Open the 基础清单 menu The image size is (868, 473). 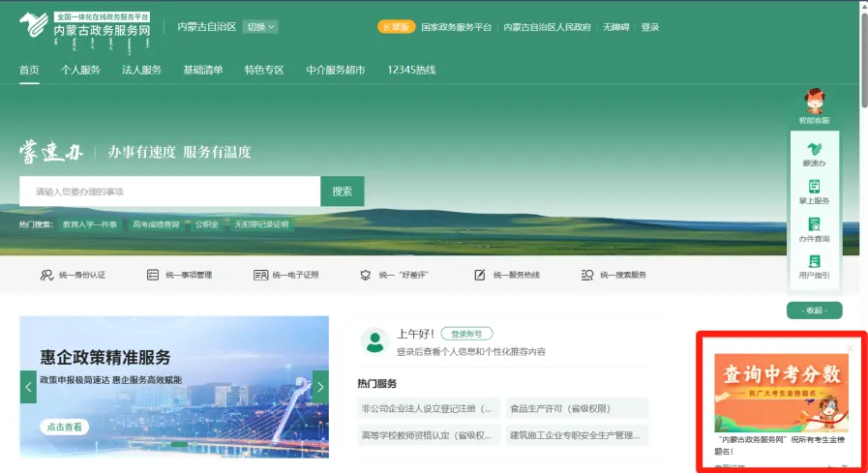coord(203,70)
